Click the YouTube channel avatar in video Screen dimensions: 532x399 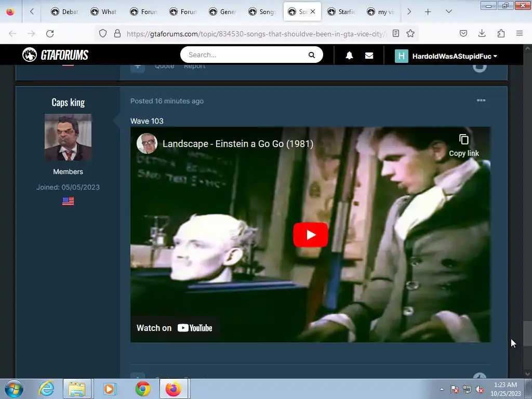[x=147, y=143]
